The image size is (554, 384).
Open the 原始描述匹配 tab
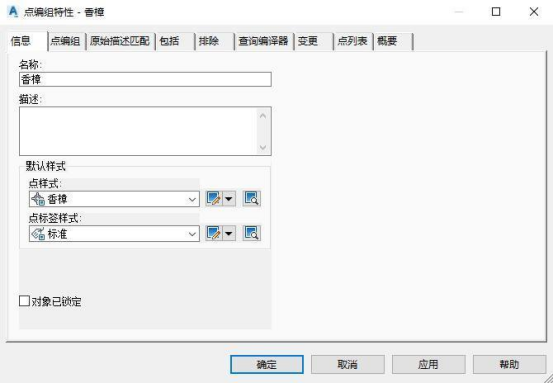point(120,41)
